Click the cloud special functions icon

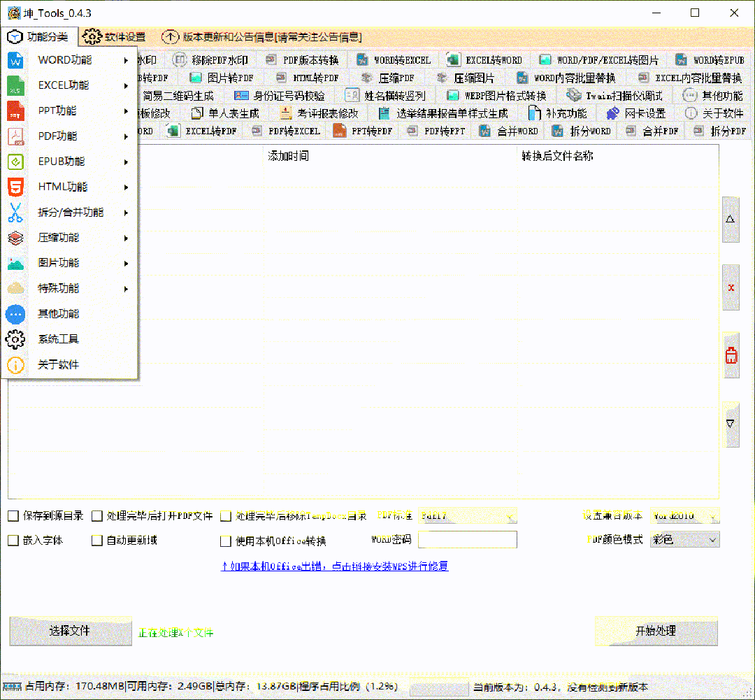tap(15, 289)
